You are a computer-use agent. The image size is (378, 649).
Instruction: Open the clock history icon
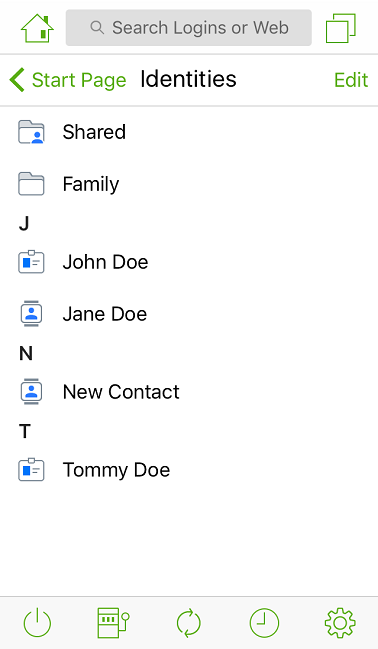coord(264,623)
